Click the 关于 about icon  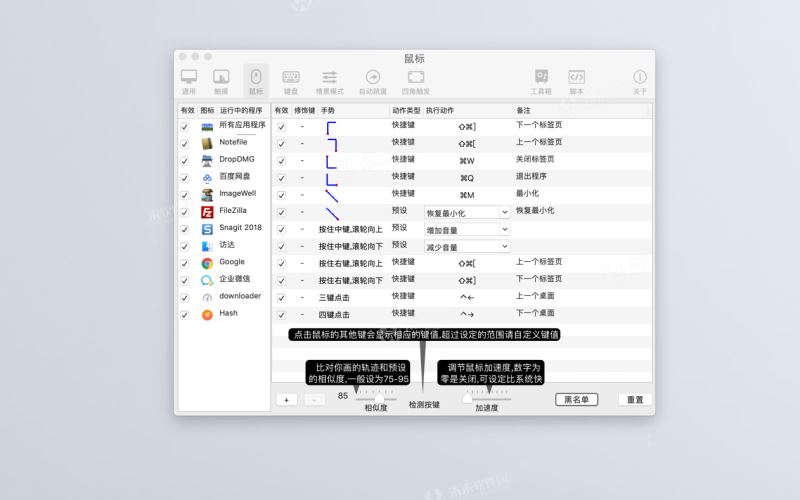[x=639, y=80]
